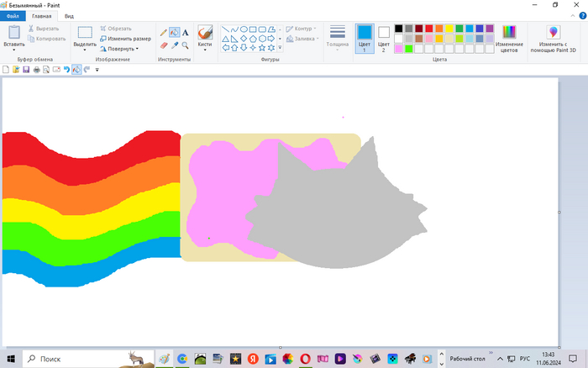Image resolution: width=588 pixels, height=368 pixels.
Task: Select the Text tool marked A
Action: click(185, 33)
